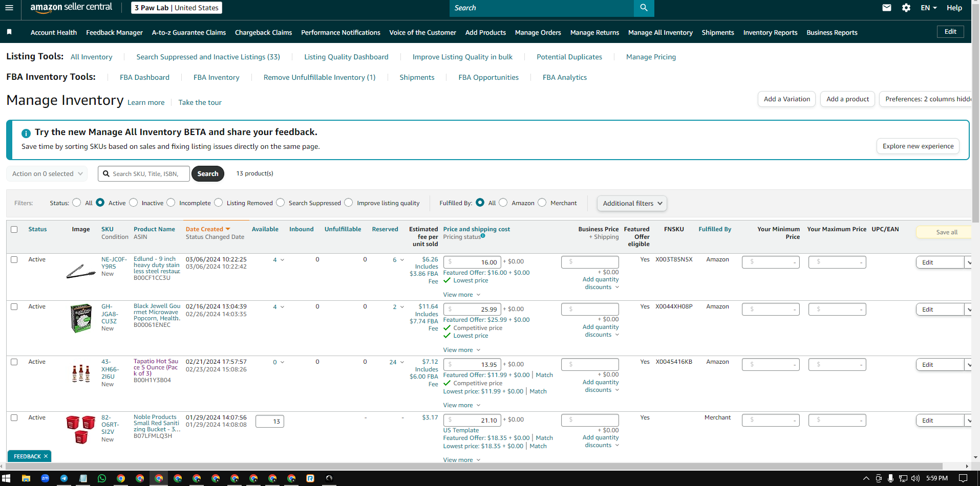Select the 'Inactive' status radio button
This screenshot has height=486, width=980.
click(x=134, y=203)
